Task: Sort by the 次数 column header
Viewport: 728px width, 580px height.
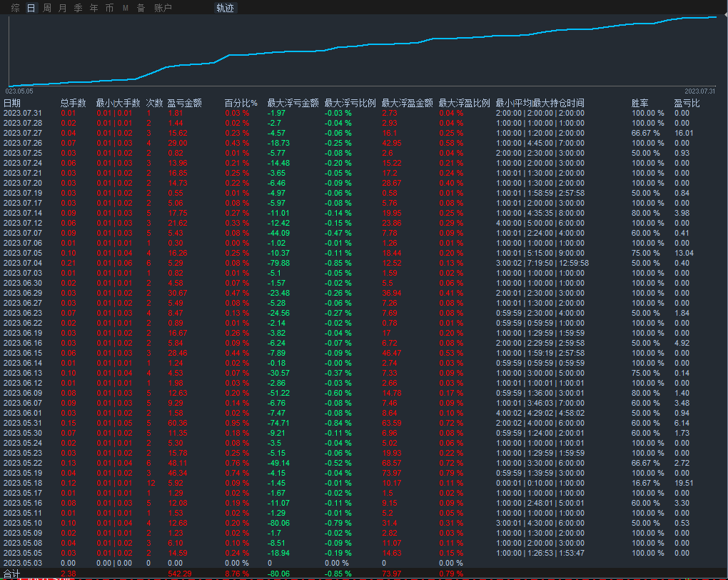Action: (155, 103)
